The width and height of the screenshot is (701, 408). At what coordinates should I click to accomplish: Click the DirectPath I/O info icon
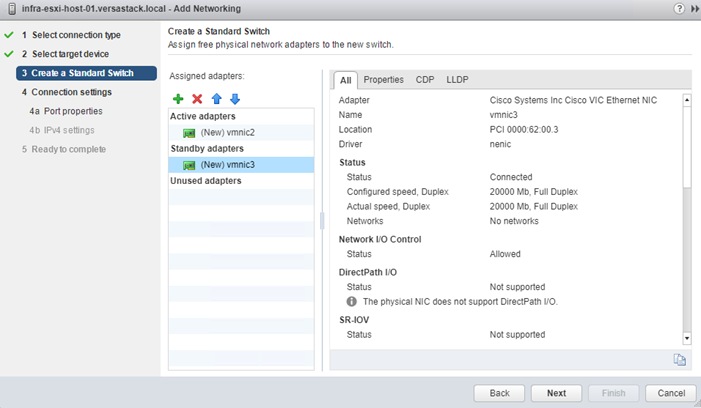point(352,302)
